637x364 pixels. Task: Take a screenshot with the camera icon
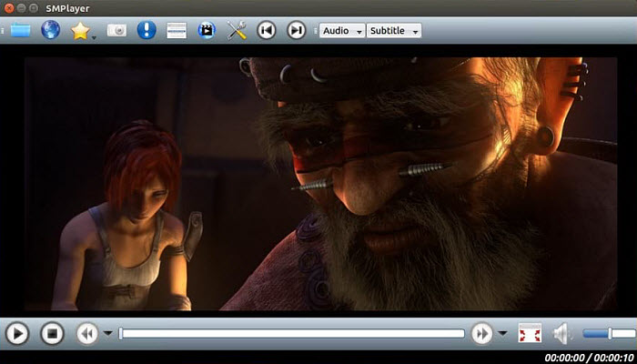(x=116, y=30)
